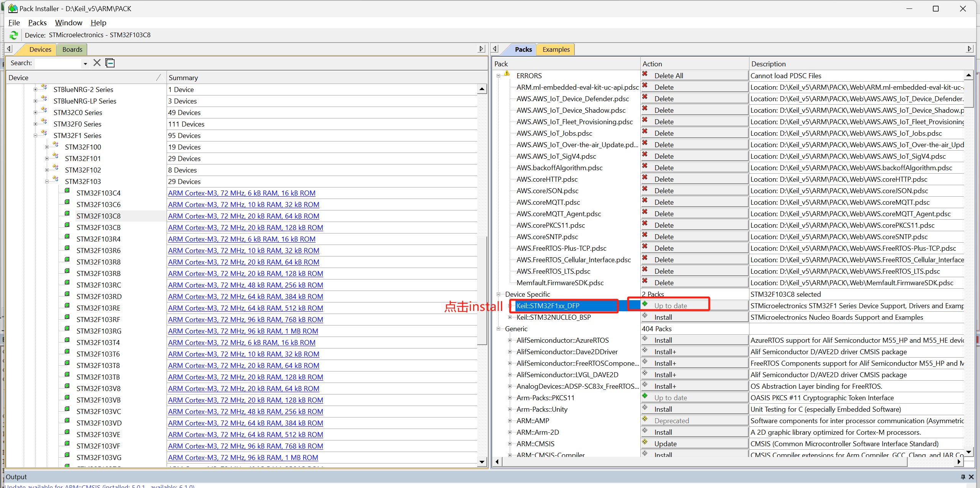This screenshot has width=980, height=488.
Task: Expand the STM32F100 node
Action: point(47,147)
